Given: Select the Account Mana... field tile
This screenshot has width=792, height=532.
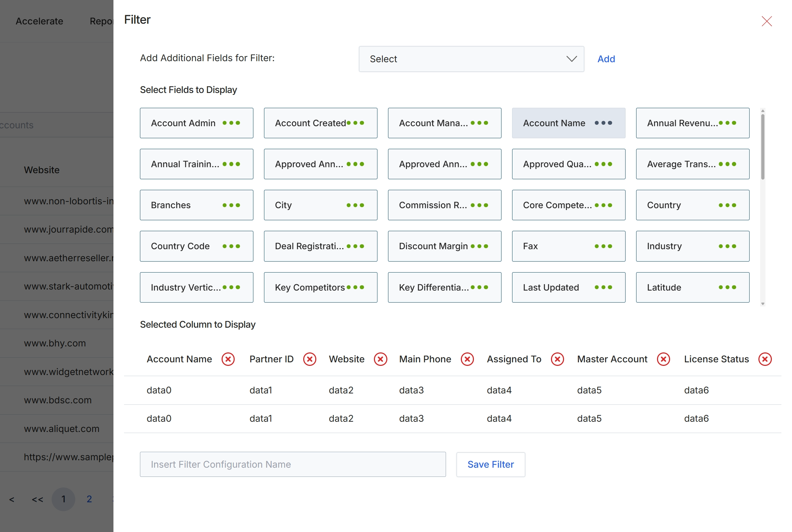Looking at the screenshot, I should coord(445,123).
